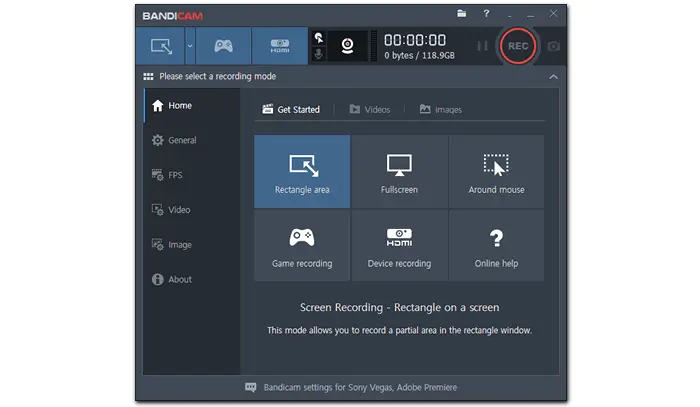Open General settings in the sidebar
Viewport: 700px width, 407px height.
[x=192, y=140]
